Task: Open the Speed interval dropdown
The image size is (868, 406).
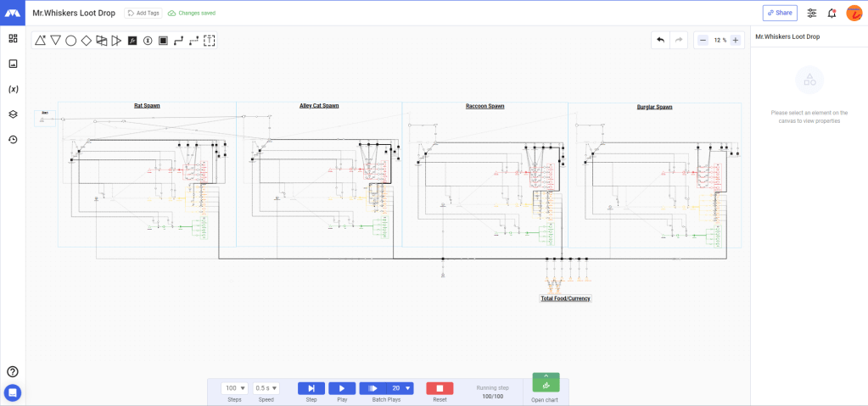Action: coord(266,388)
